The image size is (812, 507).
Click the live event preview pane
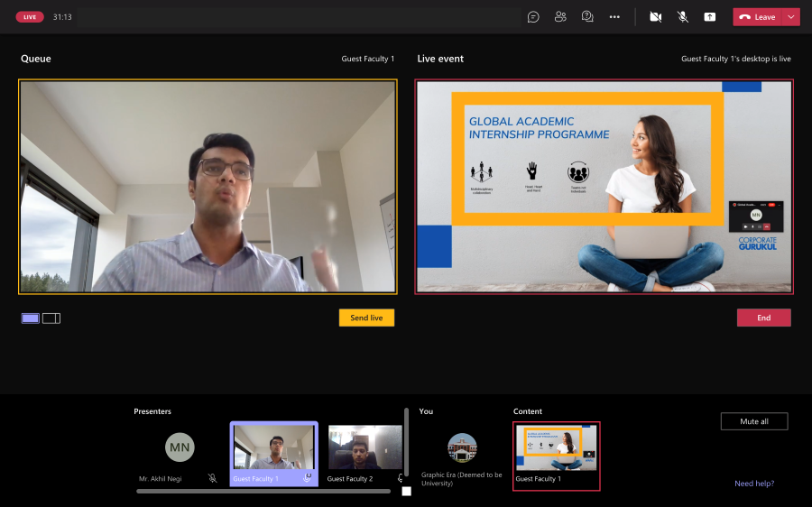[x=604, y=187]
